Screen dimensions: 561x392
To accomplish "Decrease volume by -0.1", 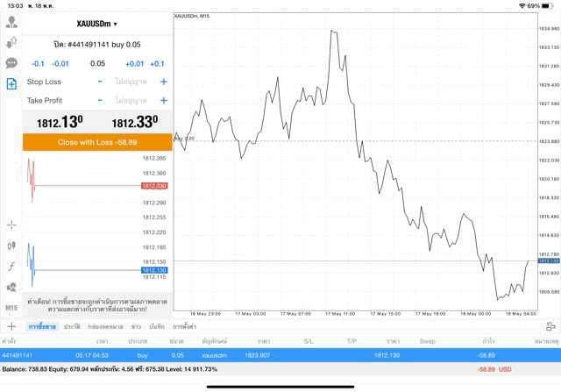I will click(38, 64).
